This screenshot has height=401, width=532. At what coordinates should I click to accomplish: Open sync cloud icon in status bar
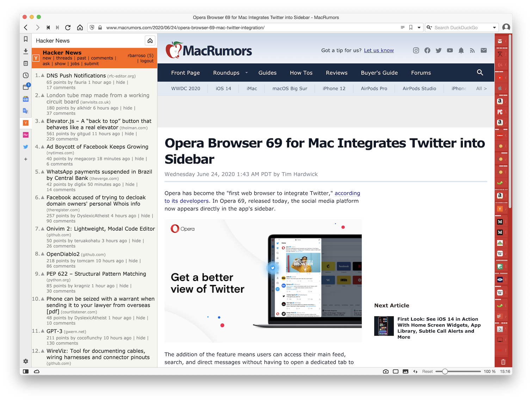pyautogui.click(x=37, y=371)
